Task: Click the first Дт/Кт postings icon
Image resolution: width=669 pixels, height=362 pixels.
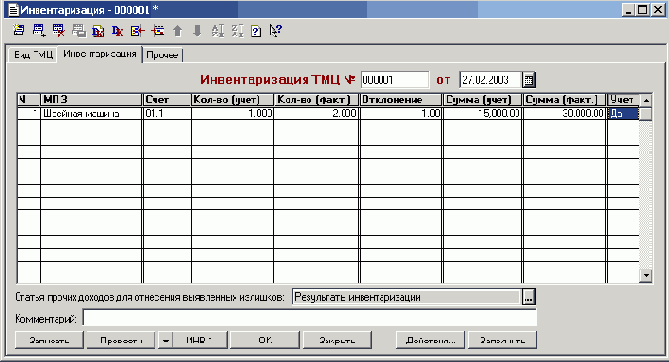Action: [x=98, y=31]
